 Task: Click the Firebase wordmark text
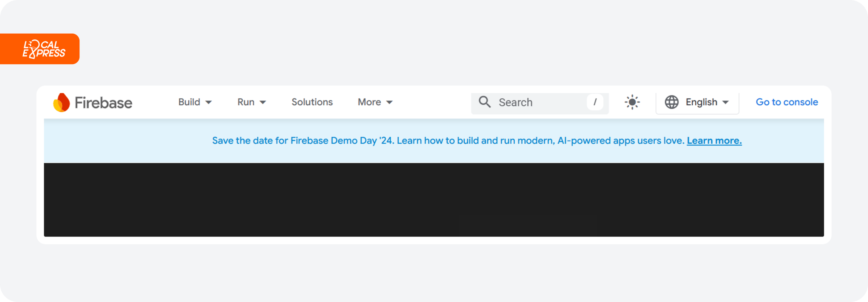pos(104,102)
